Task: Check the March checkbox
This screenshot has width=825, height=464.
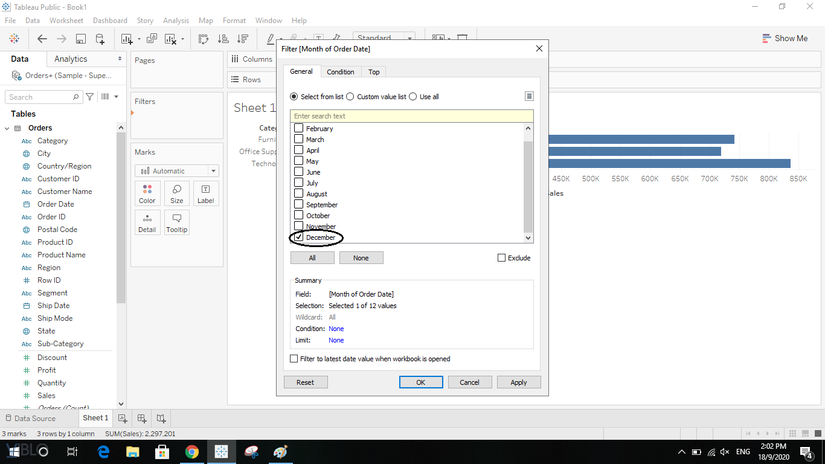Action: point(299,139)
